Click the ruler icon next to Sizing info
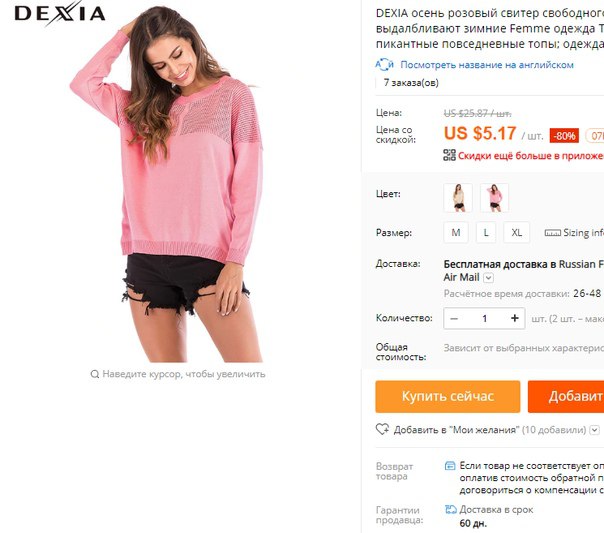Screen dimensions: 604x533 [552, 233]
